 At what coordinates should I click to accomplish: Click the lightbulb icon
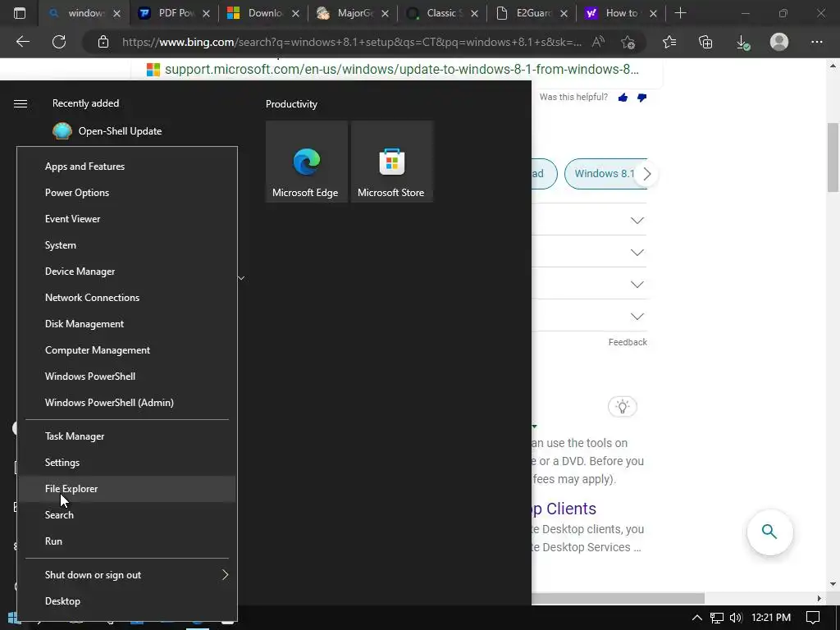(623, 407)
